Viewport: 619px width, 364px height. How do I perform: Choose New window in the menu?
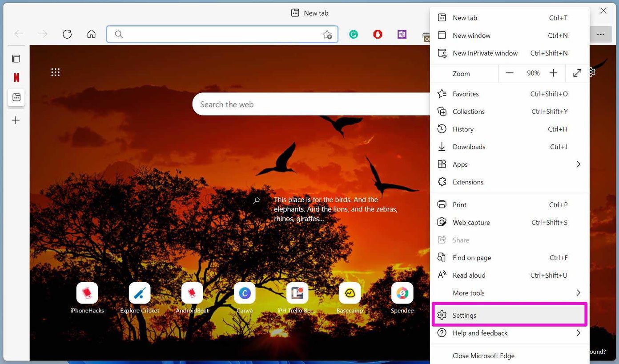click(x=510, y=36)
